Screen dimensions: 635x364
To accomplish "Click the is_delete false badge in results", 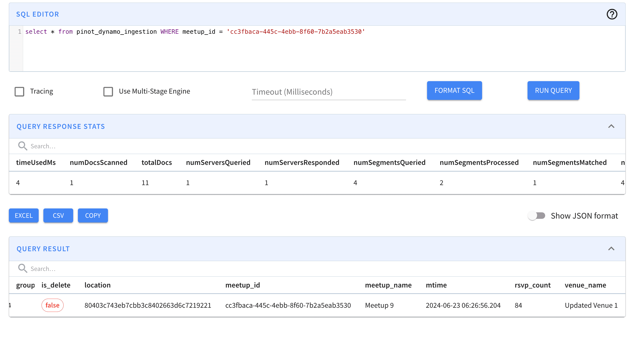I will pyautogui.click(x=52, y=305).
